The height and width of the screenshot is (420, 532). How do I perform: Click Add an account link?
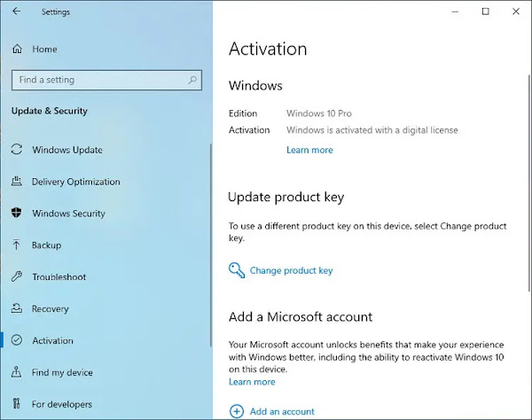282,411
